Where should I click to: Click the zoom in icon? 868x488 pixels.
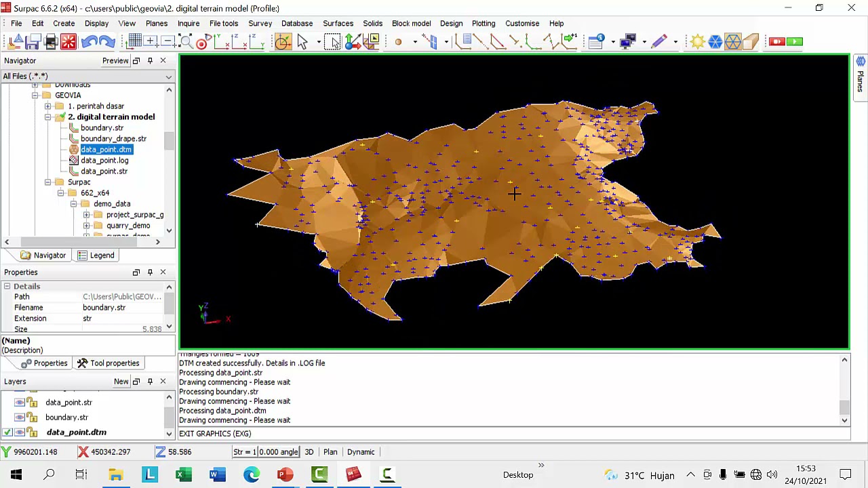[x=151, y=42]
